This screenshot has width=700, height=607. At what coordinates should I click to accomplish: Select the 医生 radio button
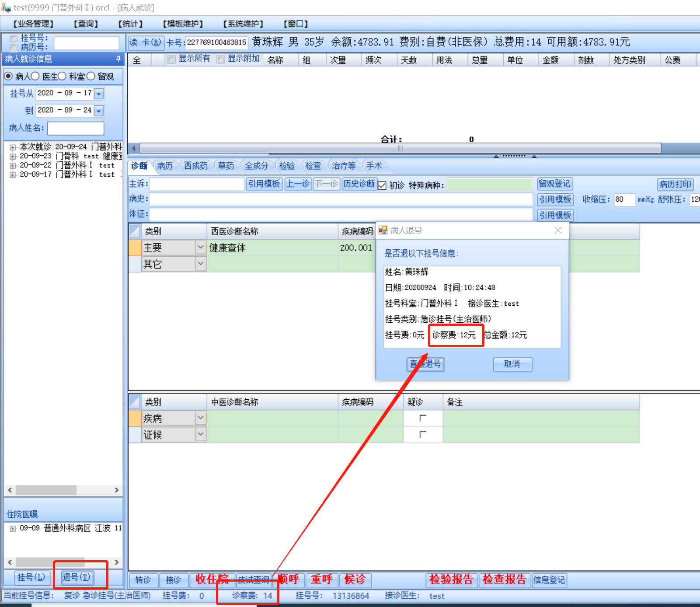(x=35, y=76)
